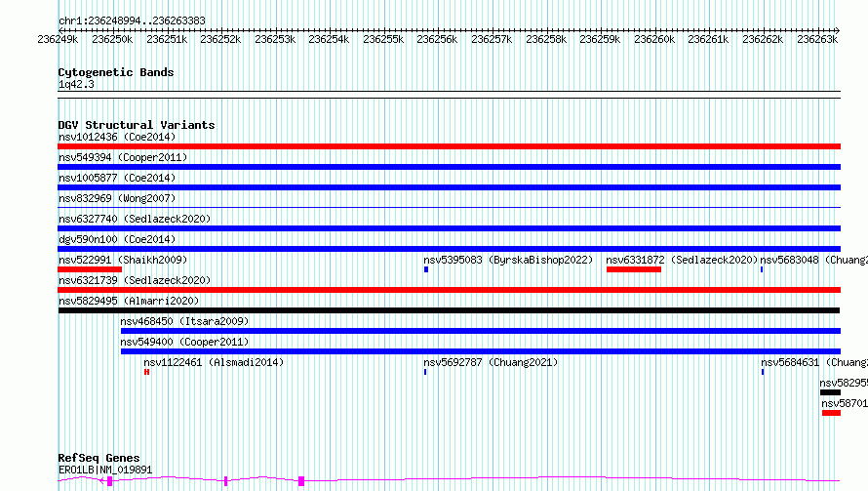Open nsv5395083 (ByrskaBishop2022) label

pos(508,260)
